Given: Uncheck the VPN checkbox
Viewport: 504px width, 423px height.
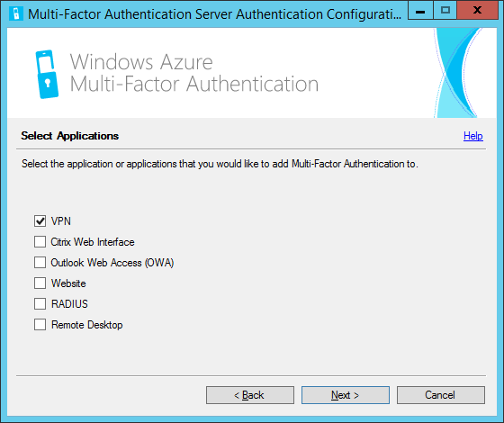Looking at the screenshot, I should 40,221.
